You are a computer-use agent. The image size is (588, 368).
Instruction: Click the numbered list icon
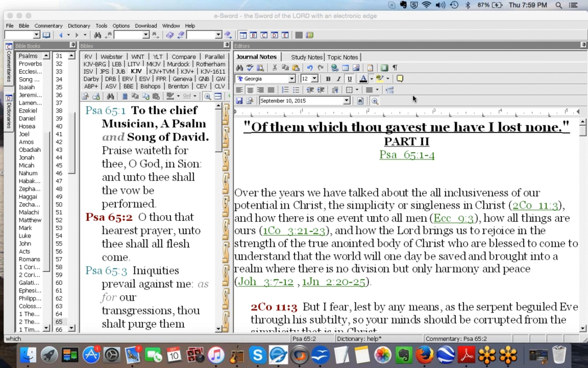[x=285, y=90]
